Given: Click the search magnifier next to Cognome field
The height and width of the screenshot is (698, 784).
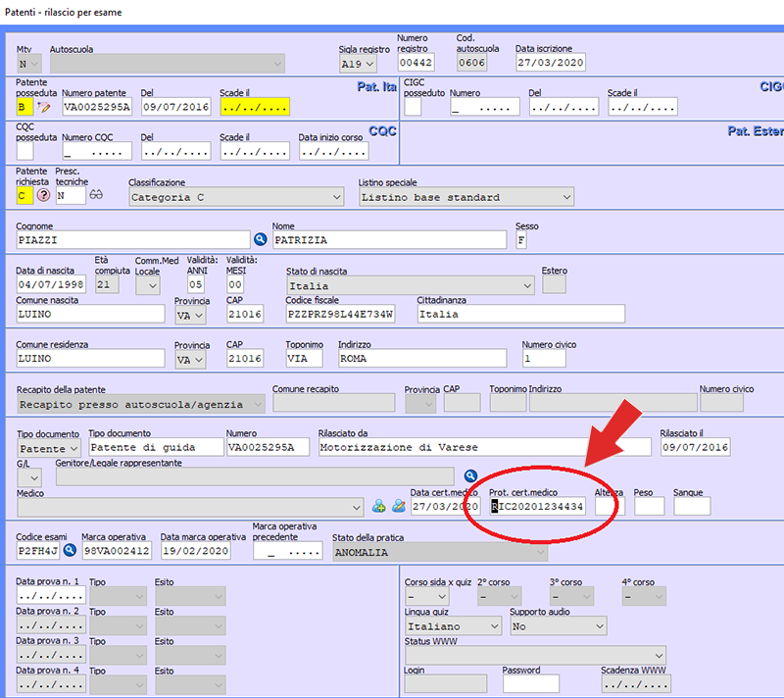Looking at the screenshot, I should click(x=261, y=239).
